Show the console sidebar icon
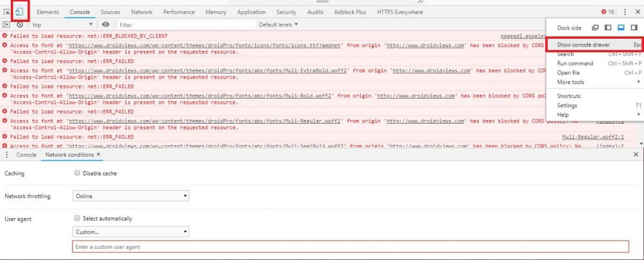This screenshot has height=260, width=644. tap(6, 24)
